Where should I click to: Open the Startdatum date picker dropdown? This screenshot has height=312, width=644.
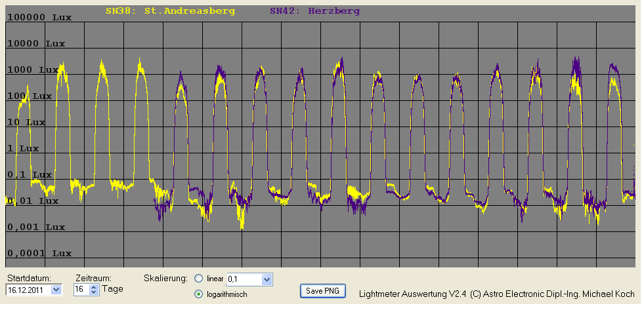(55, 289)
